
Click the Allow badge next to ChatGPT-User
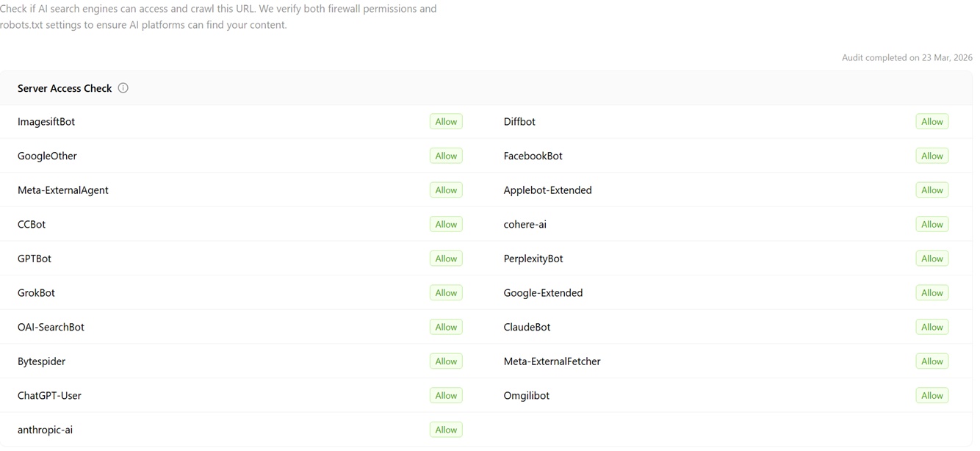(x=446, y=396)
